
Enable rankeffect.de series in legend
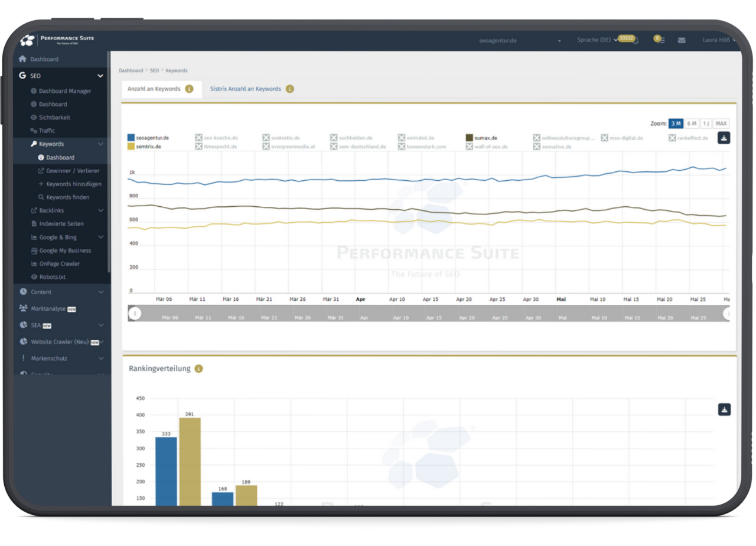689,138
